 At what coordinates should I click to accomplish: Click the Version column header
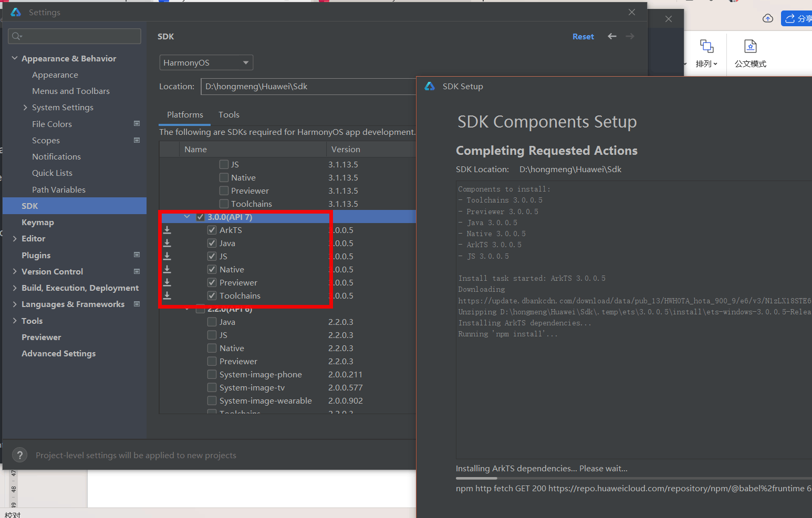click(x=371, y=149)
